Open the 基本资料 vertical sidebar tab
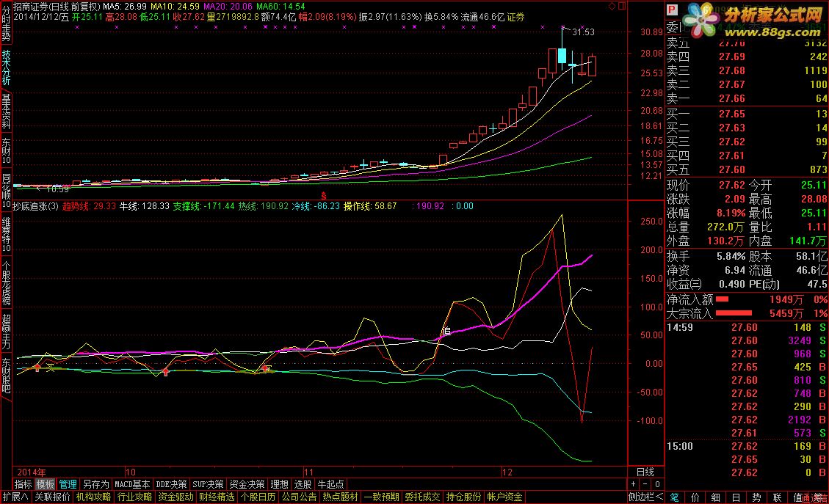Screen dimensions: 829x504 pyautogui.click(x=6, y=112)
